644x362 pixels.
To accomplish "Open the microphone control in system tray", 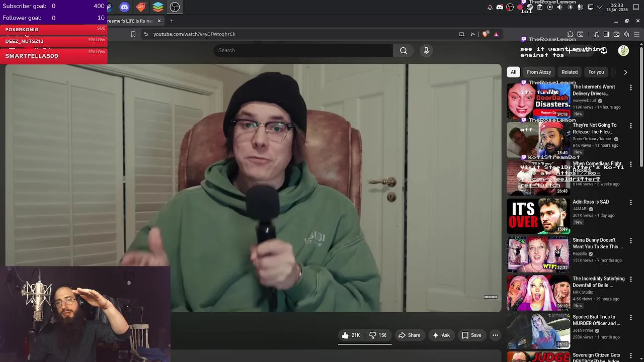I will click(580, 7).
